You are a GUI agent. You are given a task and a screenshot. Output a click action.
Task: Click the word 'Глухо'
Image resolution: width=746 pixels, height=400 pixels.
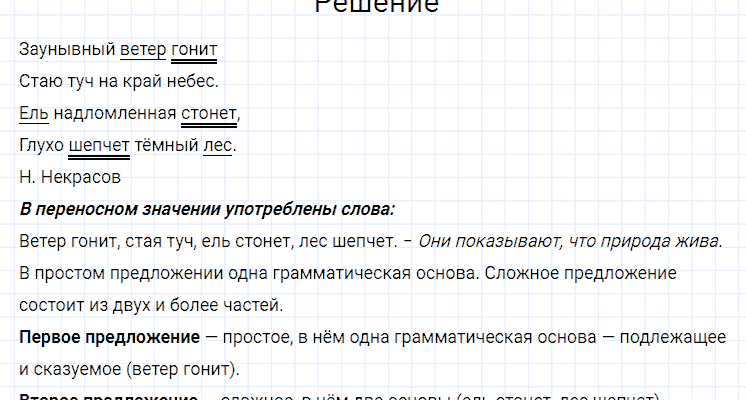point(41,145)
